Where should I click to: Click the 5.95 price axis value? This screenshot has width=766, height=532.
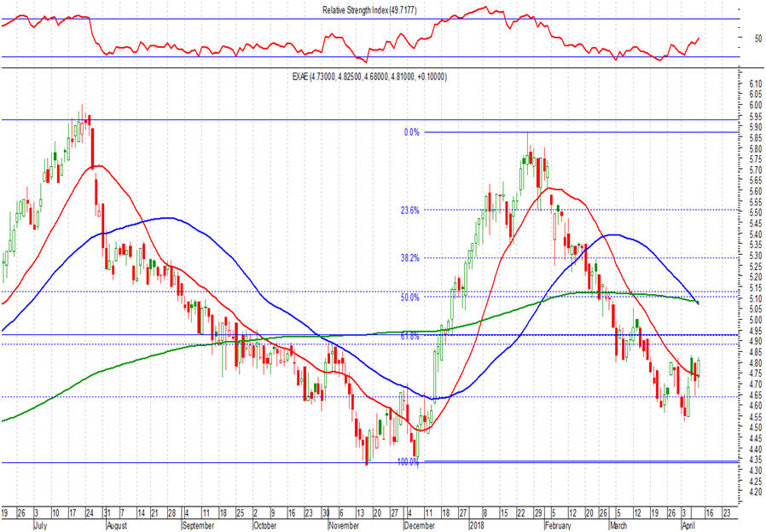click(755, 116)
